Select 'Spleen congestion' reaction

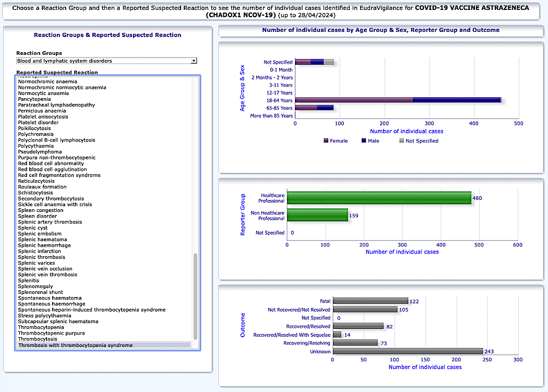pos(41,210)
